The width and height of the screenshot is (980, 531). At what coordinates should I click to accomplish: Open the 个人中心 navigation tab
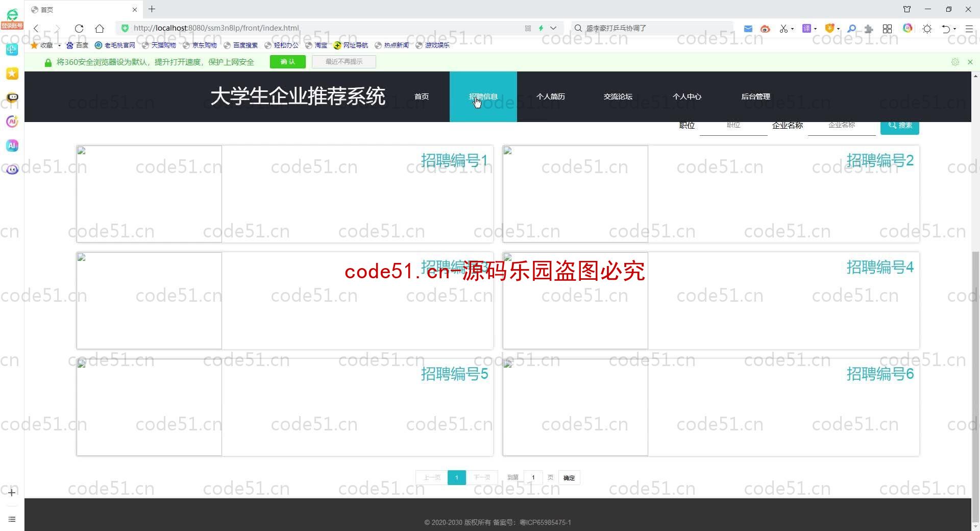(x=687, y=96)
